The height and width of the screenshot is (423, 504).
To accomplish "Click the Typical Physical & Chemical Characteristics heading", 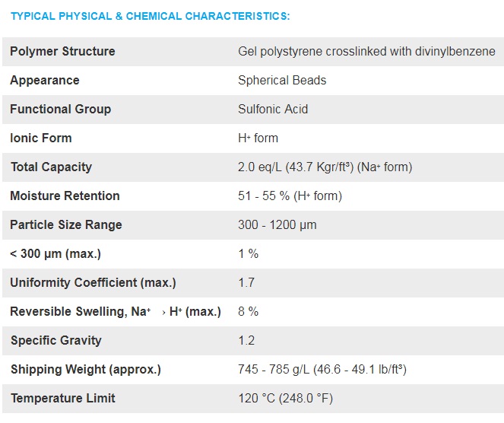I will click(x=150, y=16).
